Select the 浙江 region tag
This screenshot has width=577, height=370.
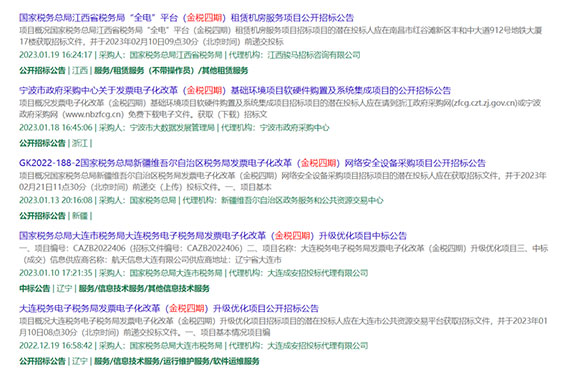80,143
